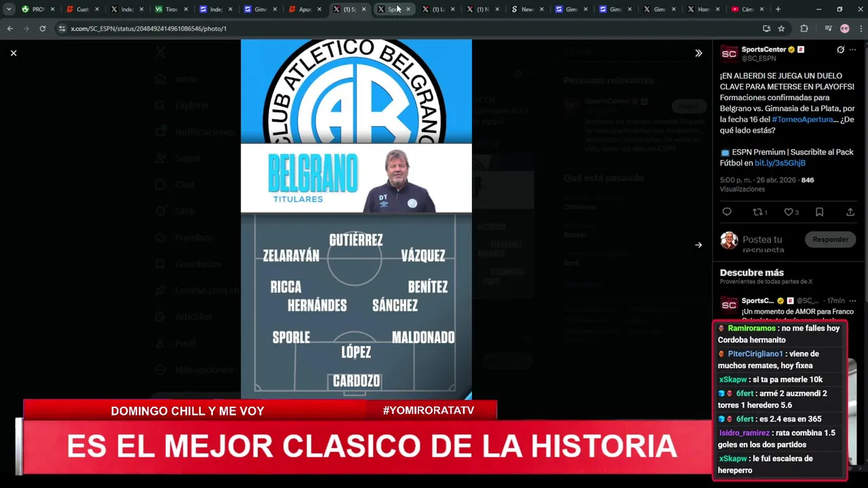Click the dimmed Explorar sidebar item
The width and height of the screenshot is (868, 488).
[182, 105]
